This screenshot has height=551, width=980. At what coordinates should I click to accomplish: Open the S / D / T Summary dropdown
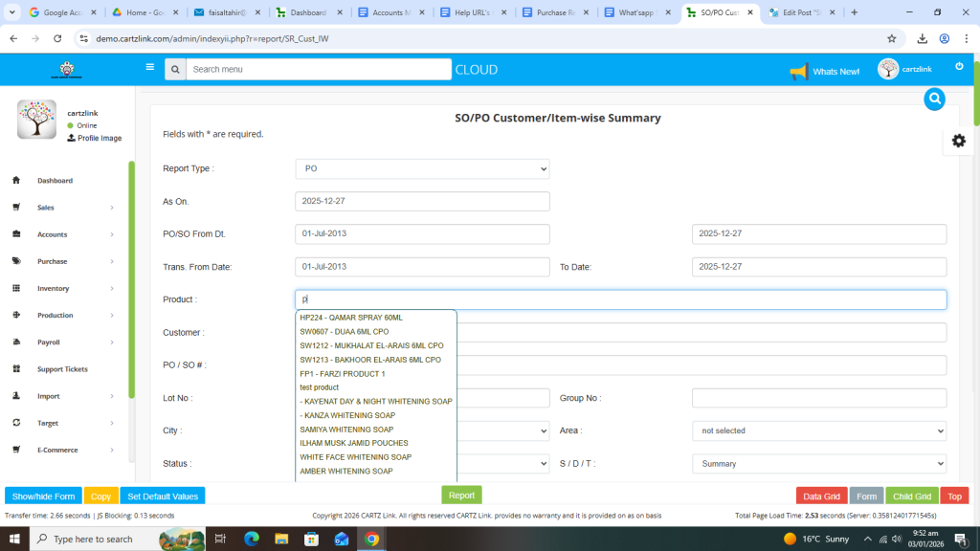click(x=818, y=463)
